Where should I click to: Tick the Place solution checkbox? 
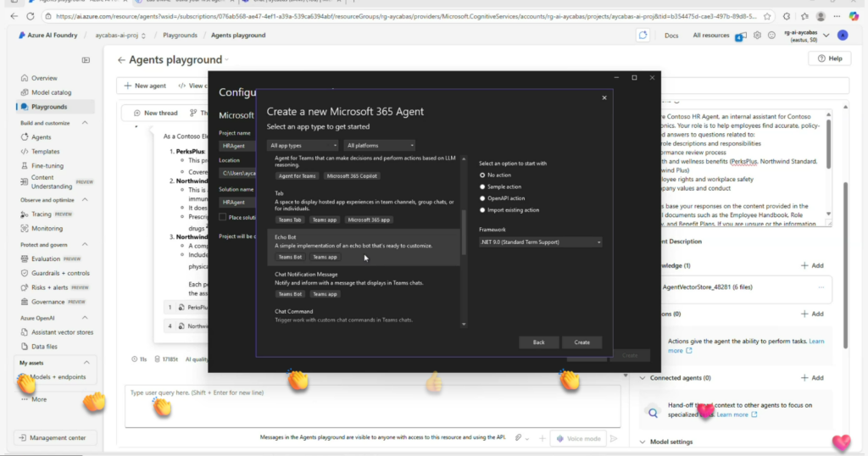point(223,217)
